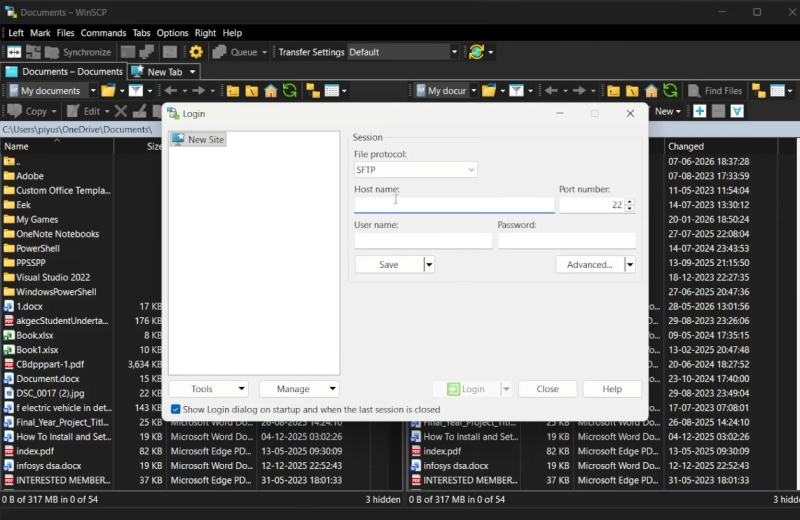The height and width of the screenshot is (520, 800).
Task: Open the left panel open-directory folder icon
Action: point(108,91)
